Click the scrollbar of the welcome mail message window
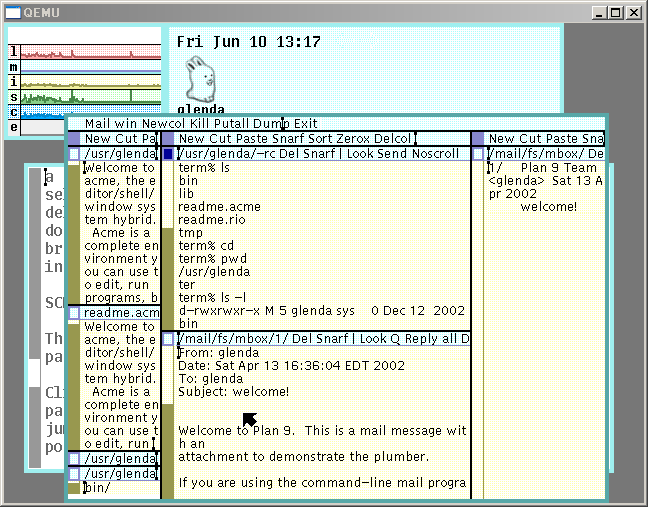 pyautogui.click(x=168, y=422)
